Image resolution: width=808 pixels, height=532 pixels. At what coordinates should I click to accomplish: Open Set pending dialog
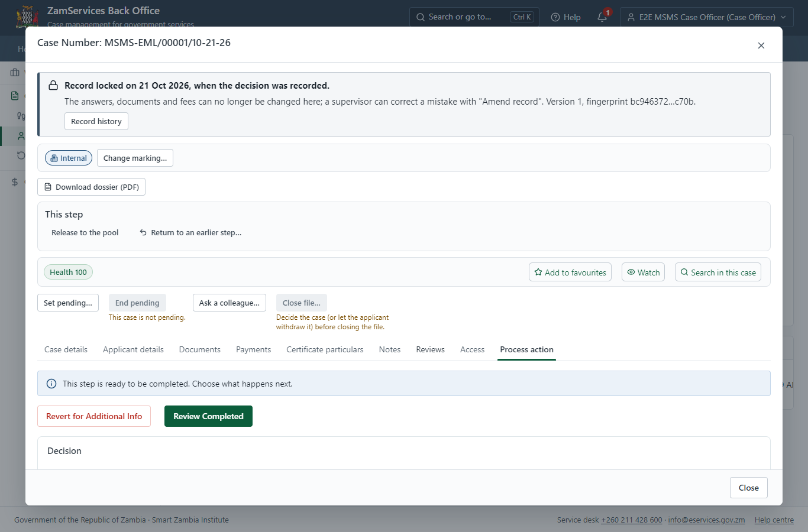68,303
